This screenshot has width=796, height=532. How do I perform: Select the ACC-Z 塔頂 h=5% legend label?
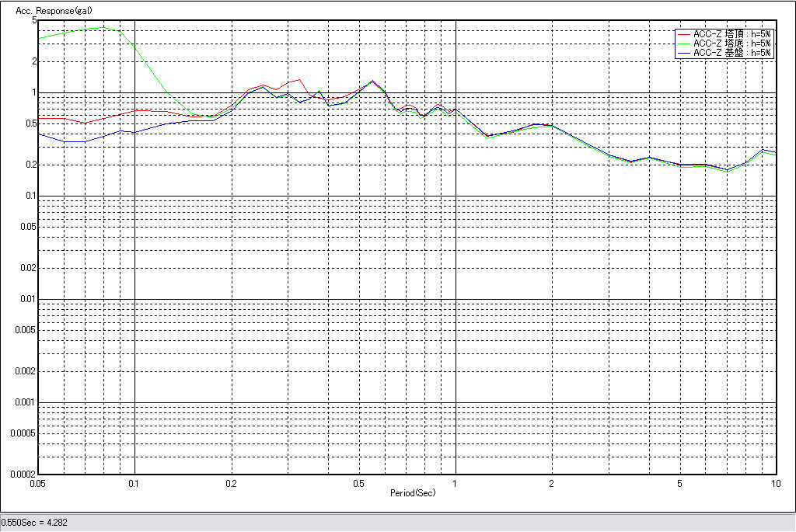(732, 34)
